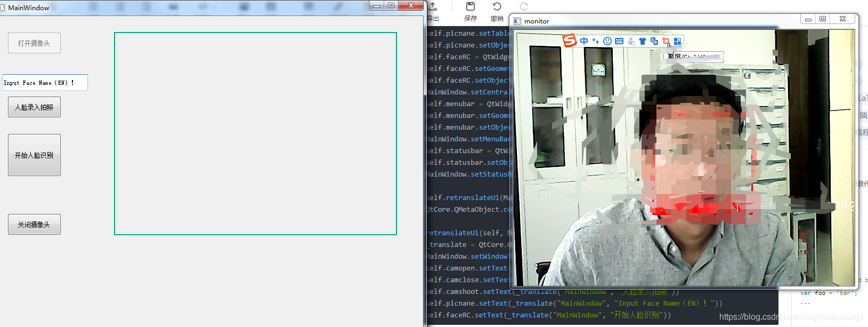This screenshot has height=327, width=868.
Task: Click the green-bordered video display area in MainWindow
Action: [255, 133]
